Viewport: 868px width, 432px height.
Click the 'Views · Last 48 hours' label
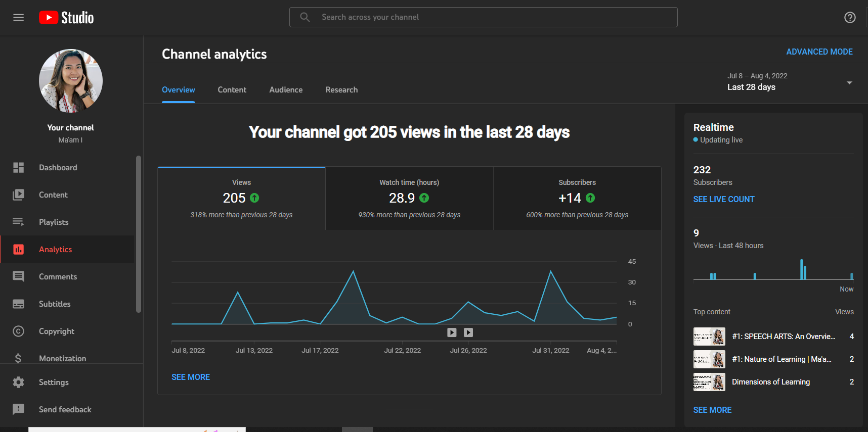[x=728, y=246]
